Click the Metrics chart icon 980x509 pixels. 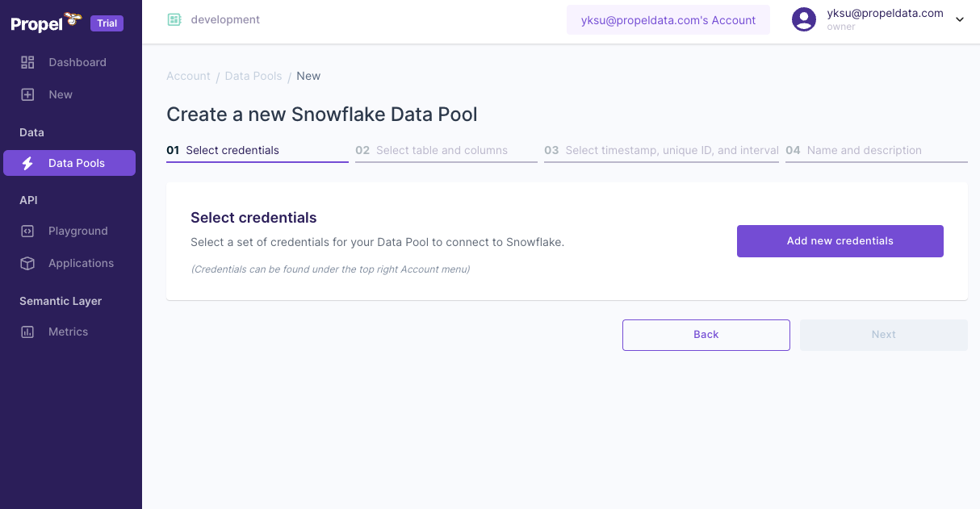[27, 332]
